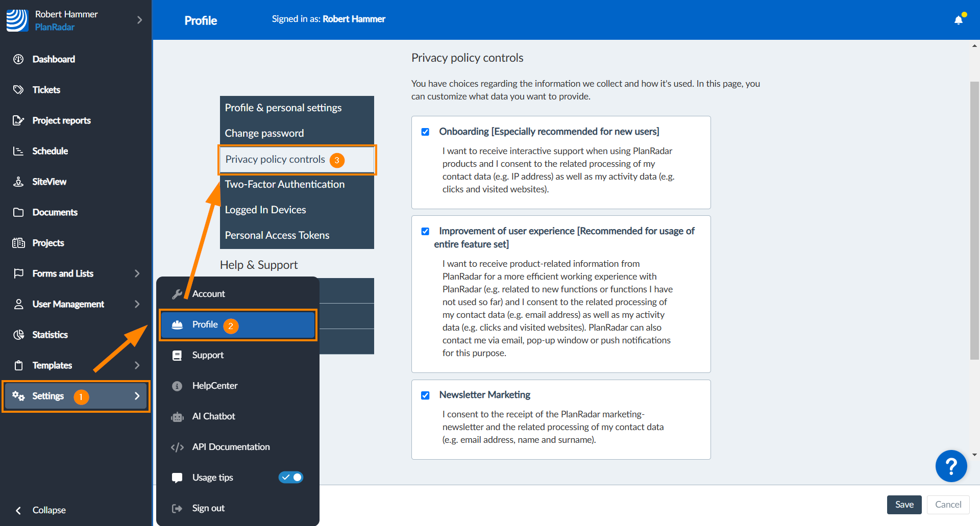This screenshot has height=526, width=980.
Task: Click the Newsletter Marketing title text
Action: (484, 395)
